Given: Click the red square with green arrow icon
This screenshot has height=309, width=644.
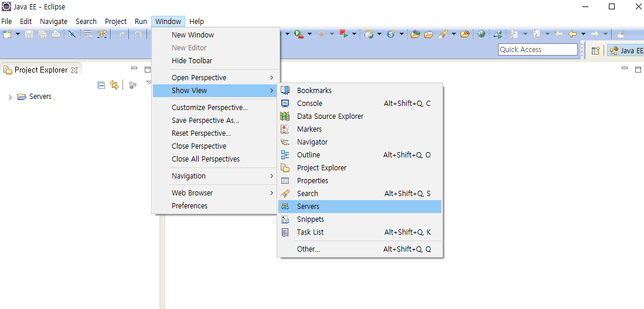Looking at the screenshot, I should (x=344, y=33).
